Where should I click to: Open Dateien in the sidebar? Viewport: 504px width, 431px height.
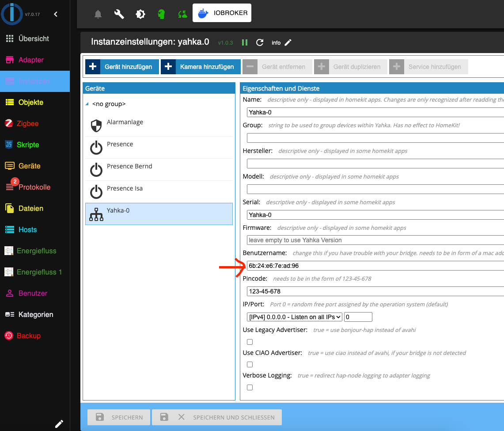35,208
